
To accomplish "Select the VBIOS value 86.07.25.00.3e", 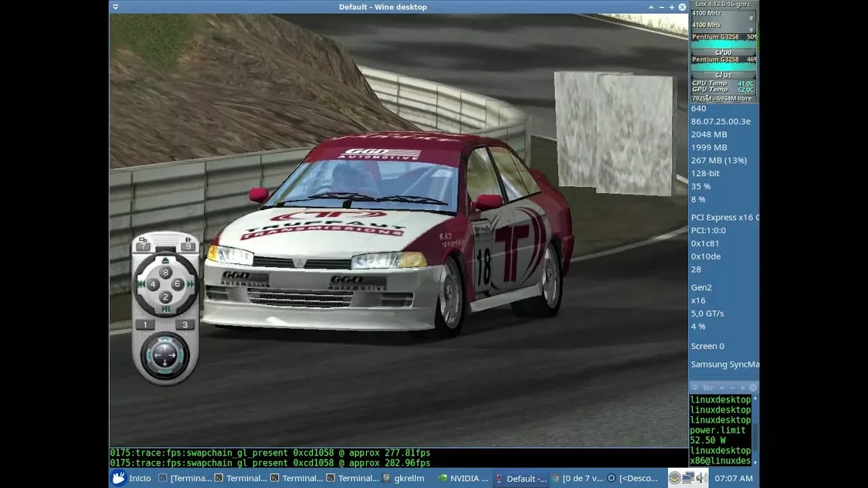I will pos(720,121).
